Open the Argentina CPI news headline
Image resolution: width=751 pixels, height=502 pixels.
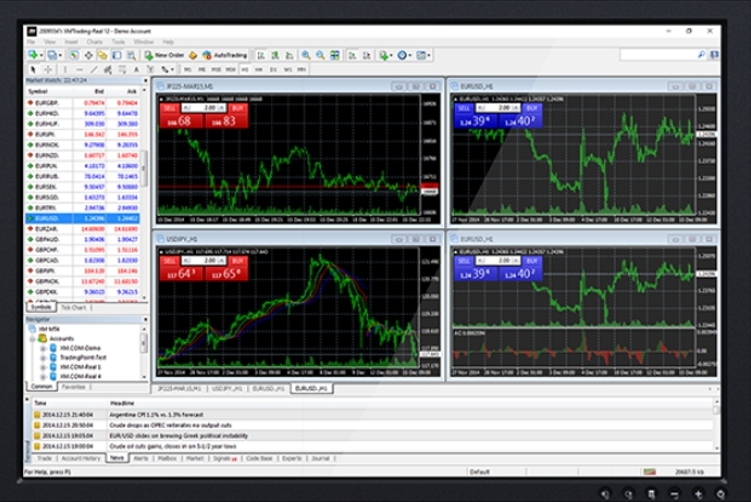pos(156,414)
